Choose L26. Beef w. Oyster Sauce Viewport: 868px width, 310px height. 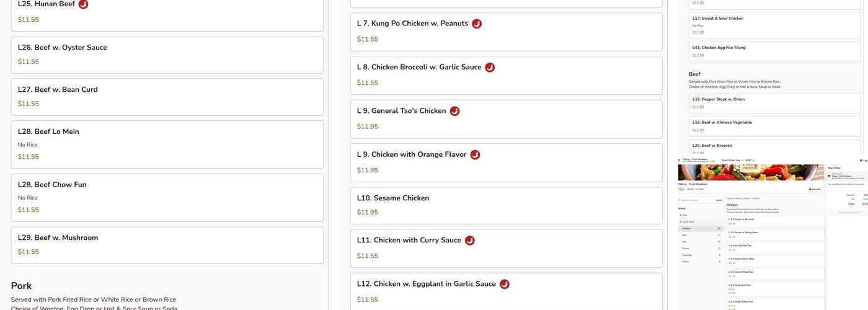click(x=167, y=55)
